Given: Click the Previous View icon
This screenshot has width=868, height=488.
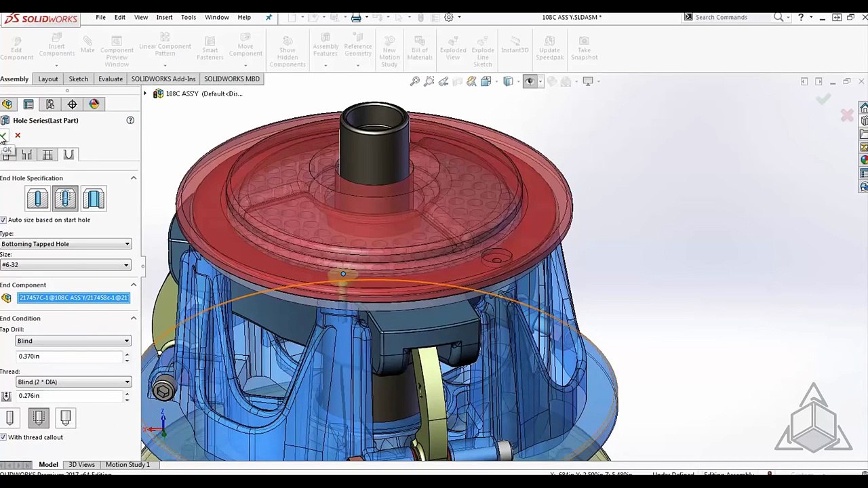Looking at the screenshot, I should tap(443, 81).
